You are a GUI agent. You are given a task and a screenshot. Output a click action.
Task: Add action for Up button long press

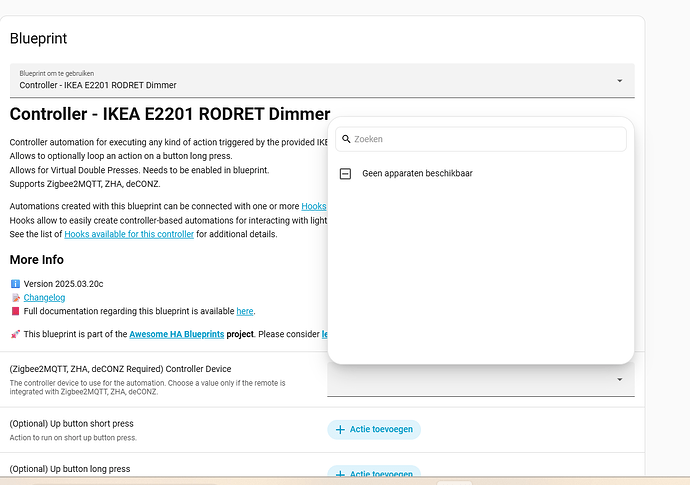point(374,473)
